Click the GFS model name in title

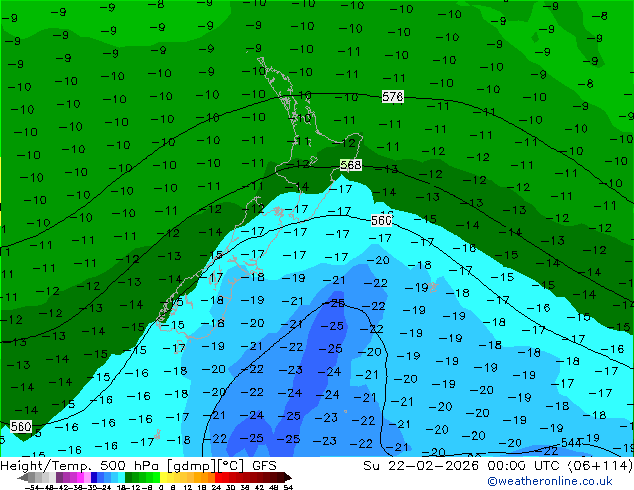click(264, 466)
